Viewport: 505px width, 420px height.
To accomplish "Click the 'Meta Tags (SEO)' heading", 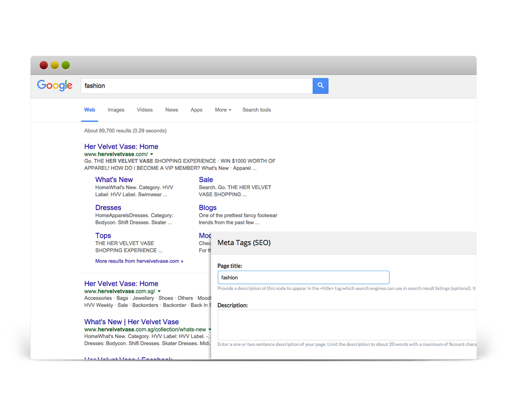I will pos(244,243).
